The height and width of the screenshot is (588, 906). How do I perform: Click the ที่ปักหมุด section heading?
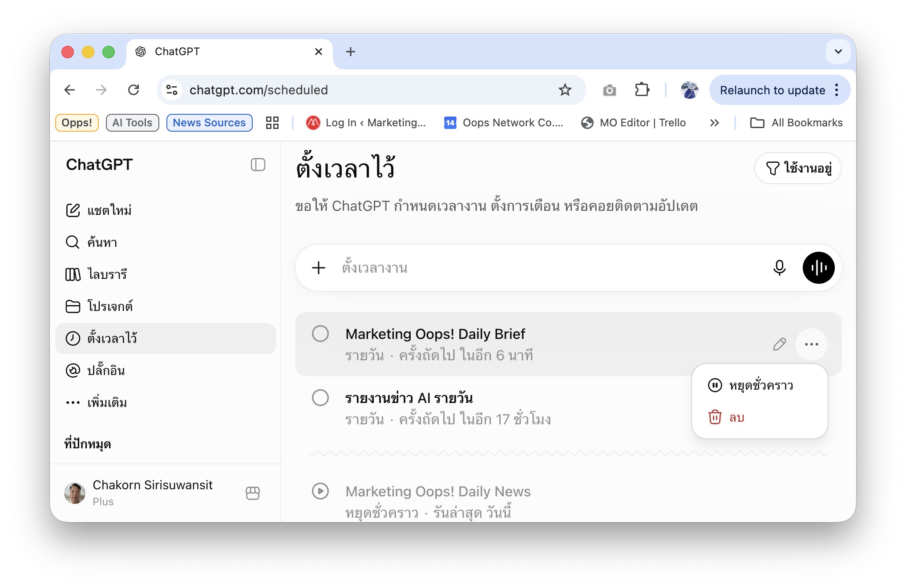88,444
